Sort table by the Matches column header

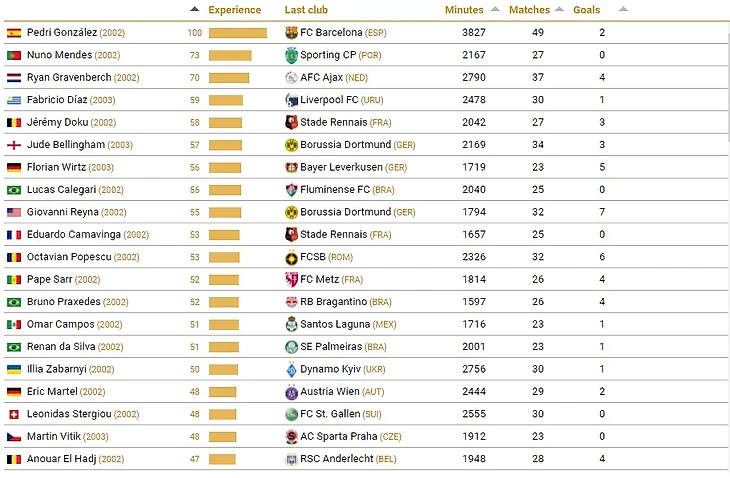[x=529, y=10]
